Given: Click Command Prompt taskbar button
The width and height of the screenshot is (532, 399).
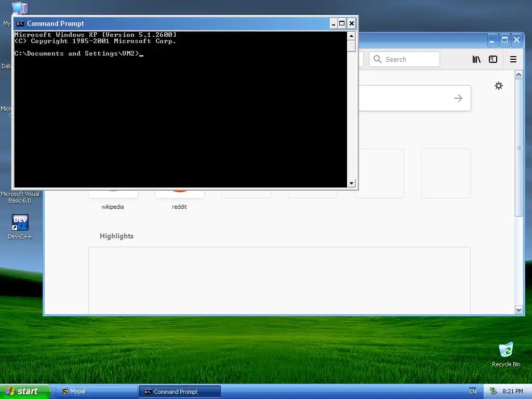Looking at the screenshot, I should click(179, 392).
